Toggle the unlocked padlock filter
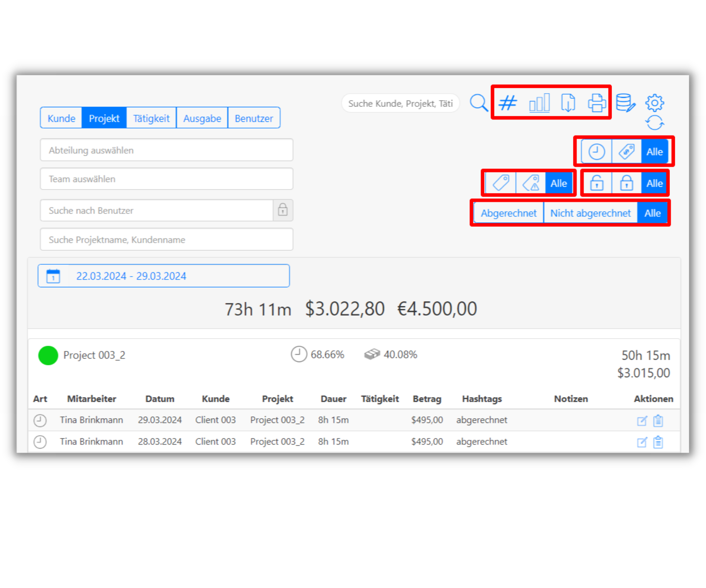This screenshot has width=706, height=588. coord(597,183)
